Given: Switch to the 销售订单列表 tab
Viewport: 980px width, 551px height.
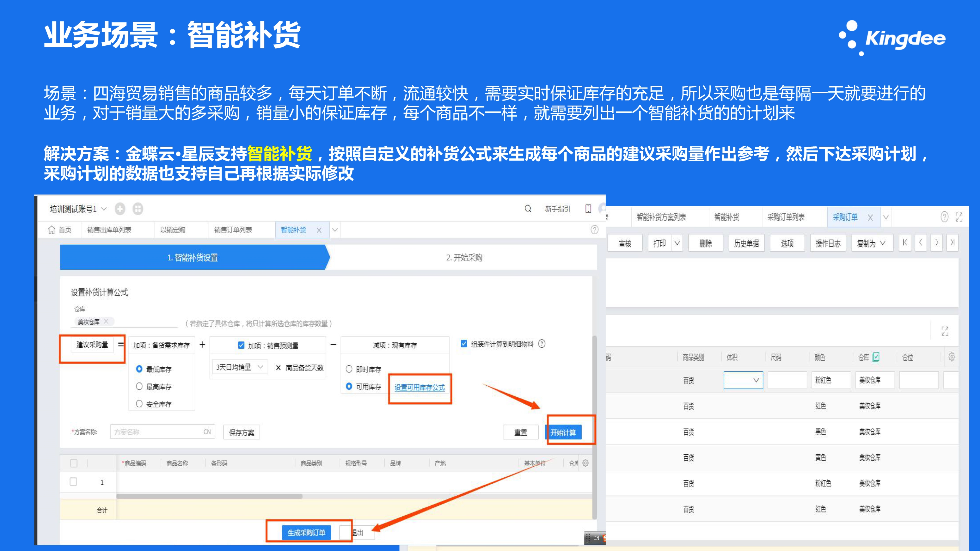Looking at the screenshot, I should 233,230.
